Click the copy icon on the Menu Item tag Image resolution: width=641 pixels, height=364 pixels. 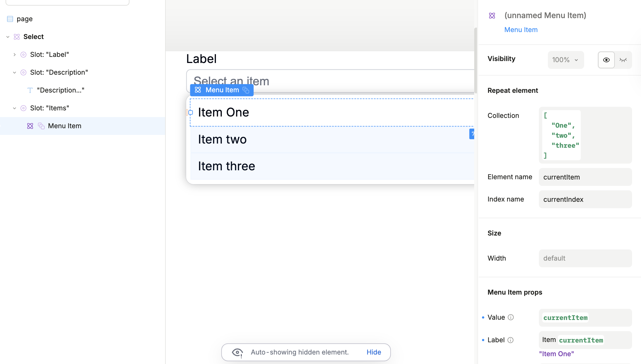point(246,90)
